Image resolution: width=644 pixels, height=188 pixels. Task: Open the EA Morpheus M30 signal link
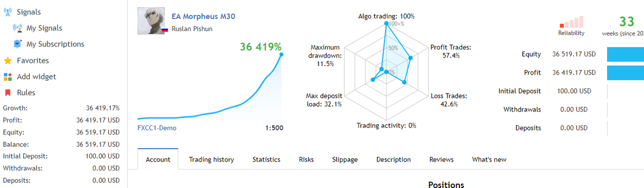click(x=203, y=16)
